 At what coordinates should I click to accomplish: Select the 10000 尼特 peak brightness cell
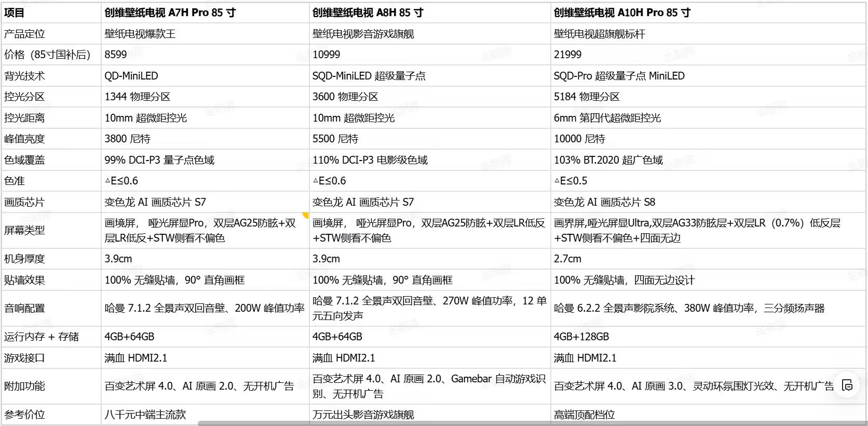tap(708, 139)
